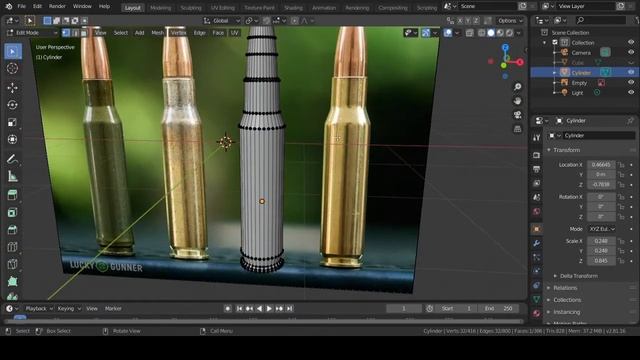640x360 pixels.
Task: Select the Measure tool
Action: point(12,176)
